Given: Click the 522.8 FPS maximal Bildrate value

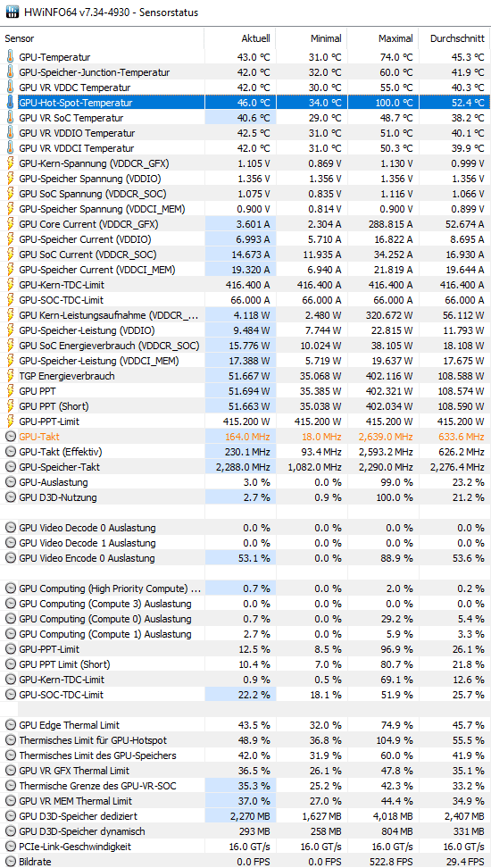Looking at the screenshot, I should 390,862.
